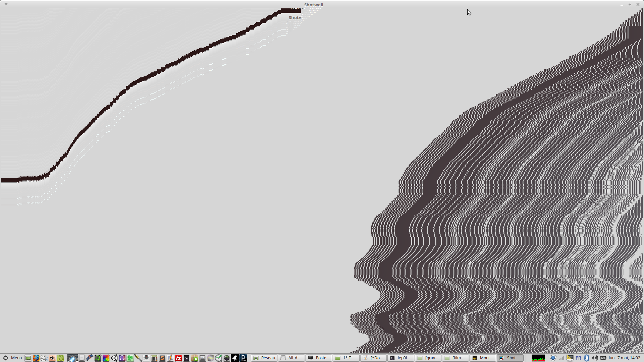The width and height of the screenshot is (644, 362).
Task: Click the headphones audio app launcher
Action: point(122,358)
